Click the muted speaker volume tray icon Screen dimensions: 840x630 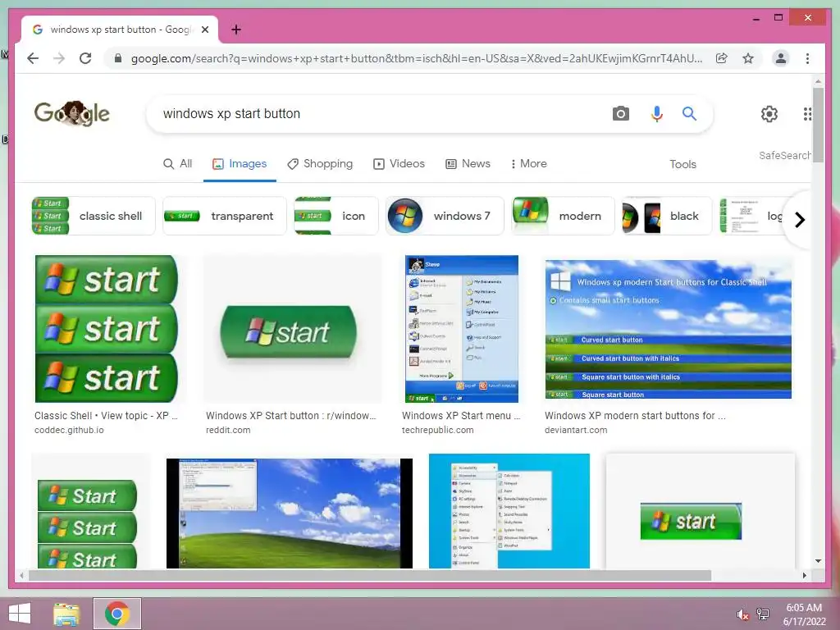[742, 614]
